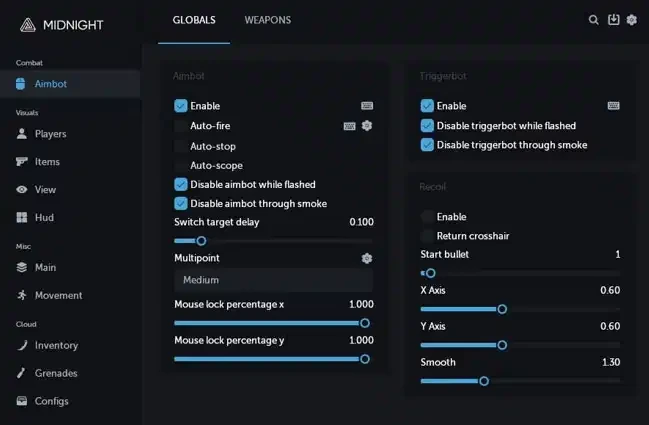The height and width of the screenshot is (425, 649).
Task: Click the save/import config icon
Action: [x=613, y=19]
